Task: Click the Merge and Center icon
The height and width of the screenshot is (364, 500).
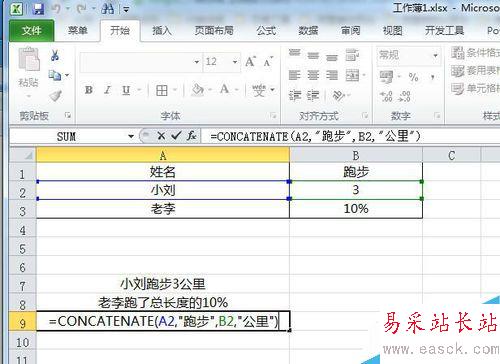Action: [353, 75]
